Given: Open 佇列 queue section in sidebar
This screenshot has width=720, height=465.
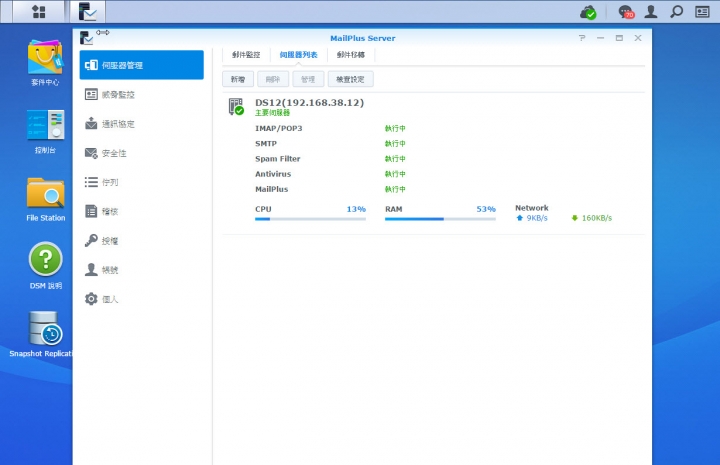Looking at the screenshot, I should (x=141, y=182).
